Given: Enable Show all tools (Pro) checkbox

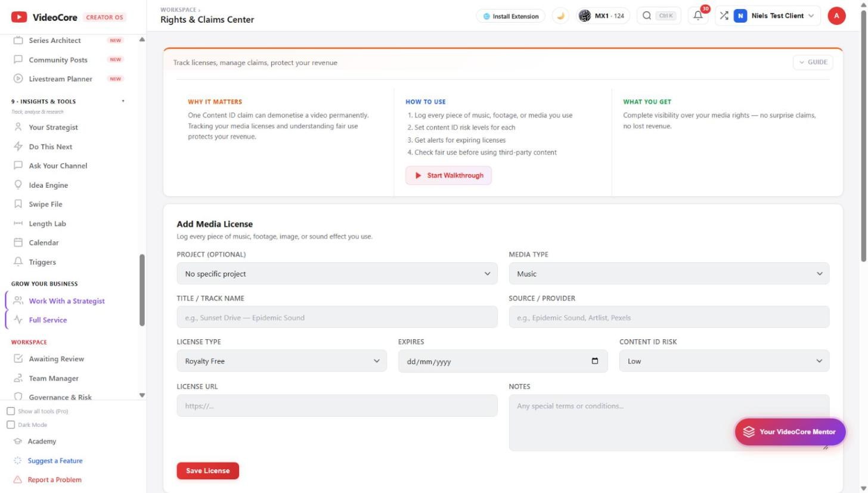Looking at the screenshot, I should [11, 411].
